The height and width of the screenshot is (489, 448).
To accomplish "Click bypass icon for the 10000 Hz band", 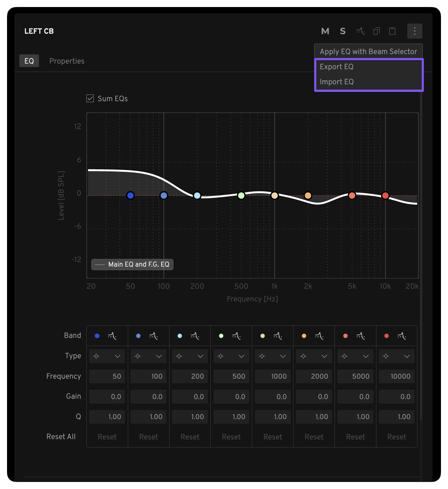I will 402,336.
